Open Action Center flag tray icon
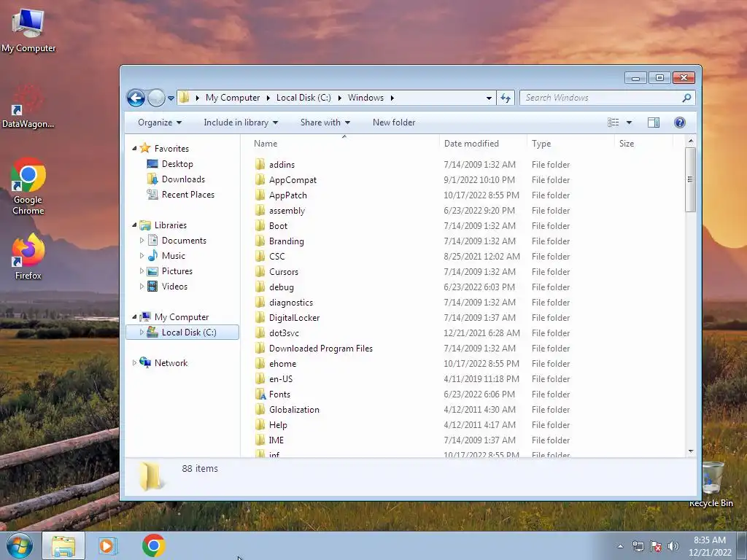747x560 pixels. pyautogui.click(x=656, y=546)
